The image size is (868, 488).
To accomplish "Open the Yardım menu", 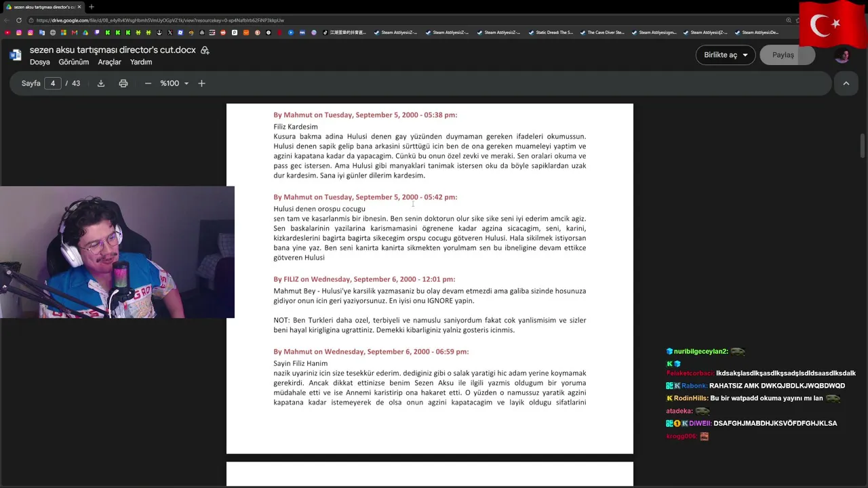I will click(x=141, y=62).
